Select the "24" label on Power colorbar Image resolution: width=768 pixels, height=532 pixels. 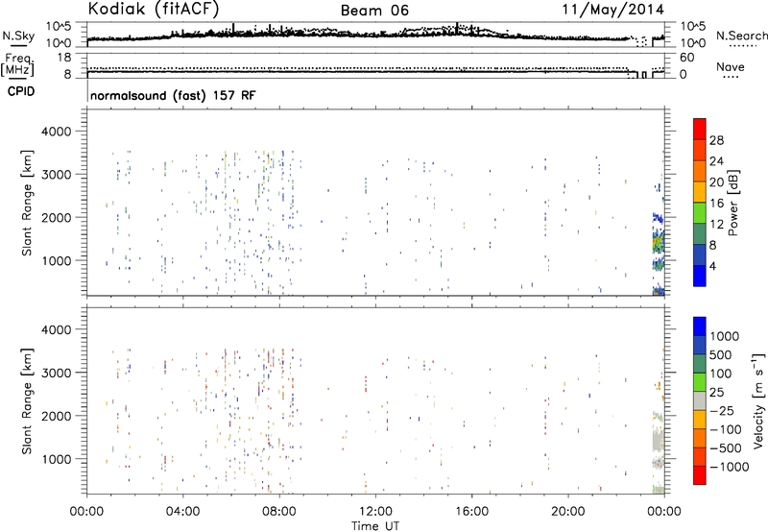[716, 161]
